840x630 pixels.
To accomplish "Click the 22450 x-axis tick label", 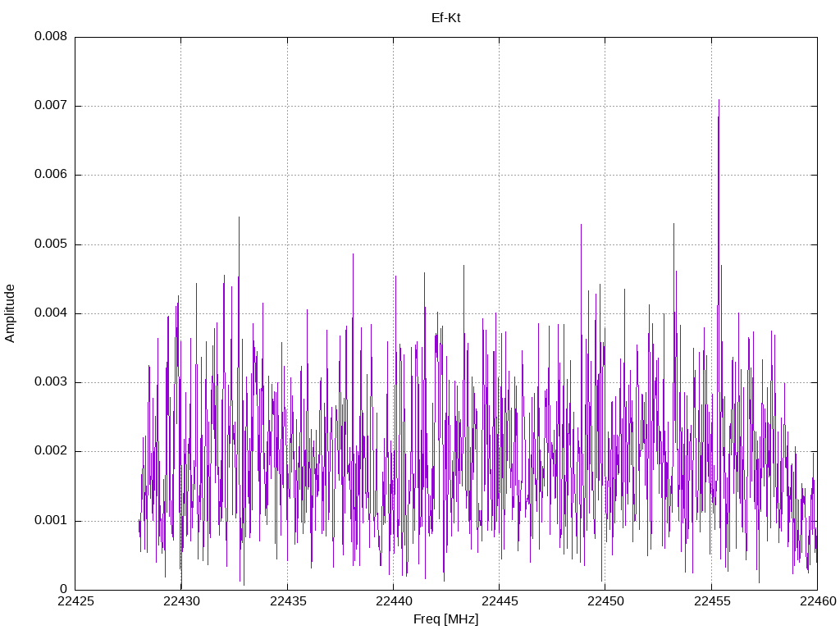I will [606, 601].
